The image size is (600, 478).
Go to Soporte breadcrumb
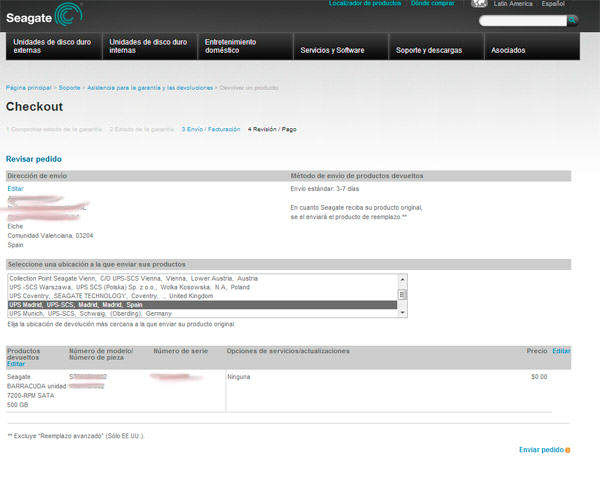[69, 88]
